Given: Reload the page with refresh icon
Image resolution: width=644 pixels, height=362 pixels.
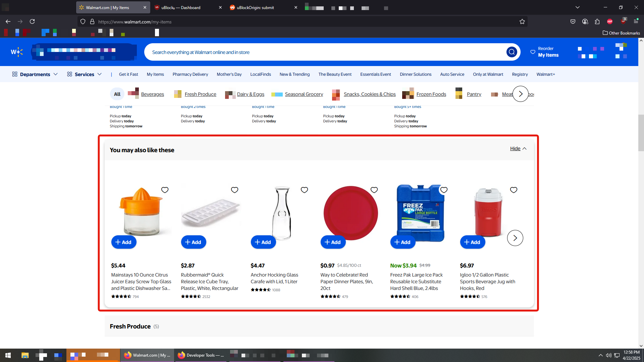Looking at the screenshot, I should pos(32,21).
